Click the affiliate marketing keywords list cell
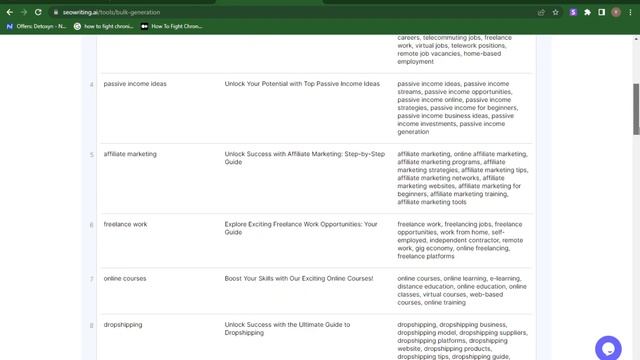640x360 pixels. [463, 178]
